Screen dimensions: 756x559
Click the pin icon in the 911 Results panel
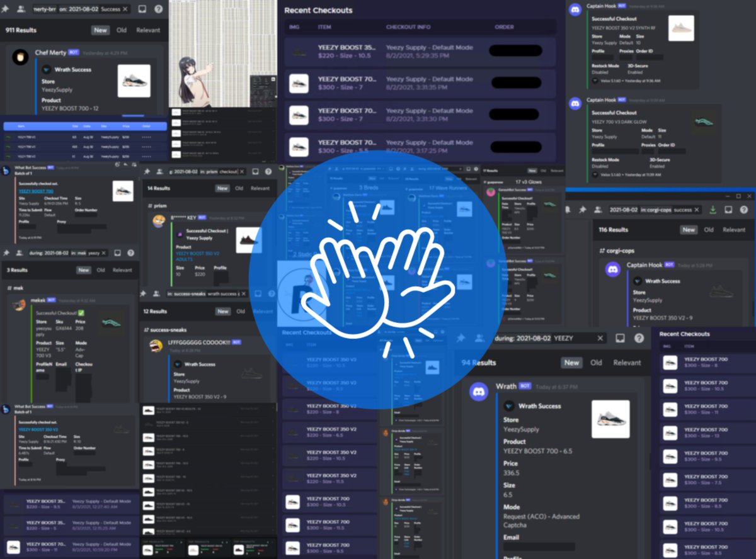(x=5, y=9)
